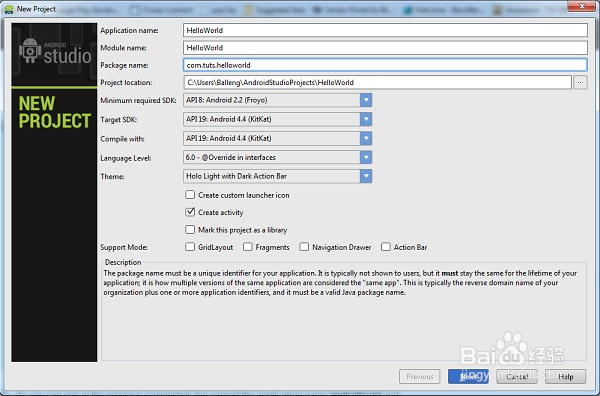Enable Fragments support mode

pos(248,247)
